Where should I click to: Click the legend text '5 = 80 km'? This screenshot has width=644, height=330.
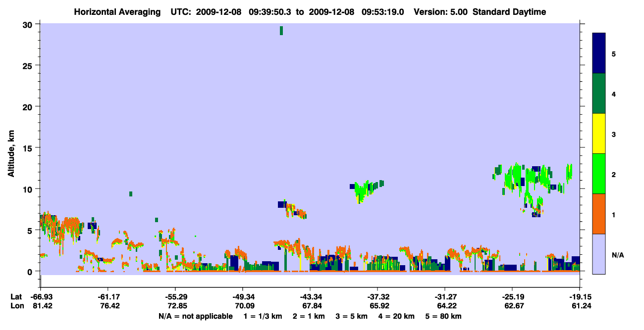[443, 316]
